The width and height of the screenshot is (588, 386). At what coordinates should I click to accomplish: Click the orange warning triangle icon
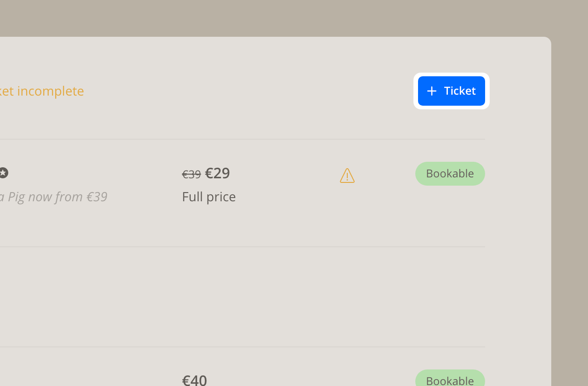(347, 175)
